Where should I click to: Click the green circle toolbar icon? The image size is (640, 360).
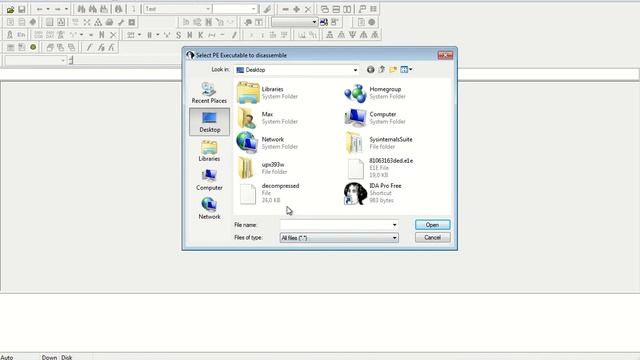click(x=33, y=47)
